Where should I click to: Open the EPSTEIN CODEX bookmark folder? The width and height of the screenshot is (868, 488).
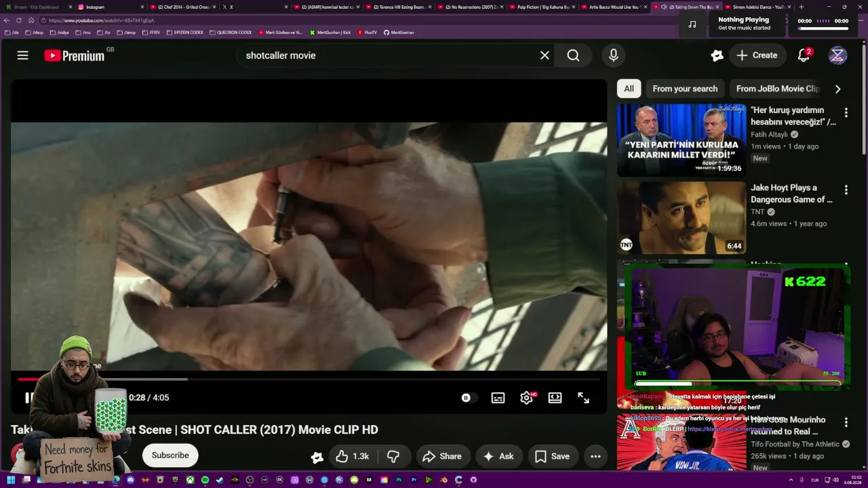click(x=185, y=33)
